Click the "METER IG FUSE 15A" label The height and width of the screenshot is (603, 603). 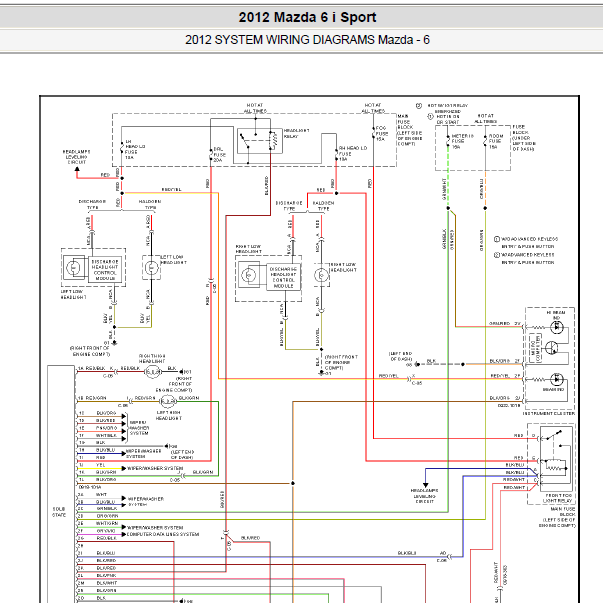click(x=462, y=142)
